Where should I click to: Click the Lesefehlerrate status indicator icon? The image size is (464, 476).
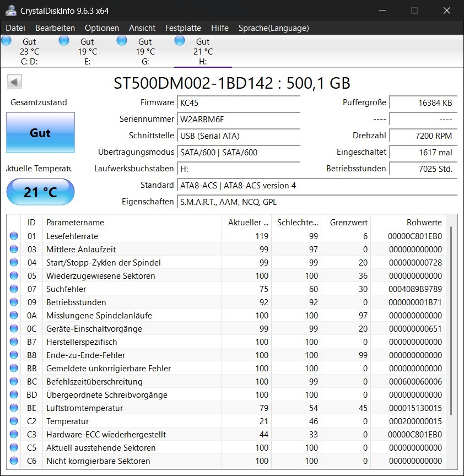click(x=14, y=236)
